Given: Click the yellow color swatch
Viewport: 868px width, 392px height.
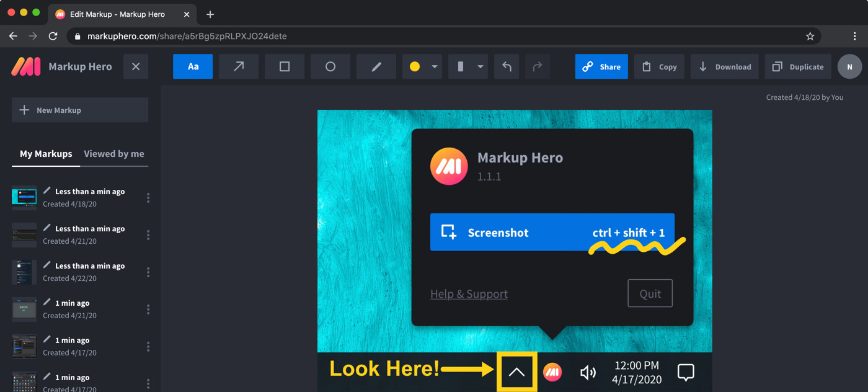Looking at the screenshot, I should click(415, 66).
